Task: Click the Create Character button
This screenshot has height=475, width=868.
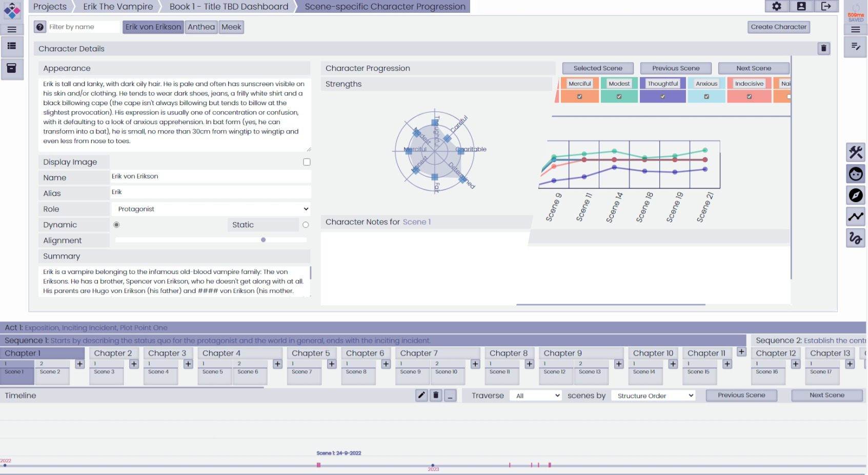Action: tap(778, 27)
